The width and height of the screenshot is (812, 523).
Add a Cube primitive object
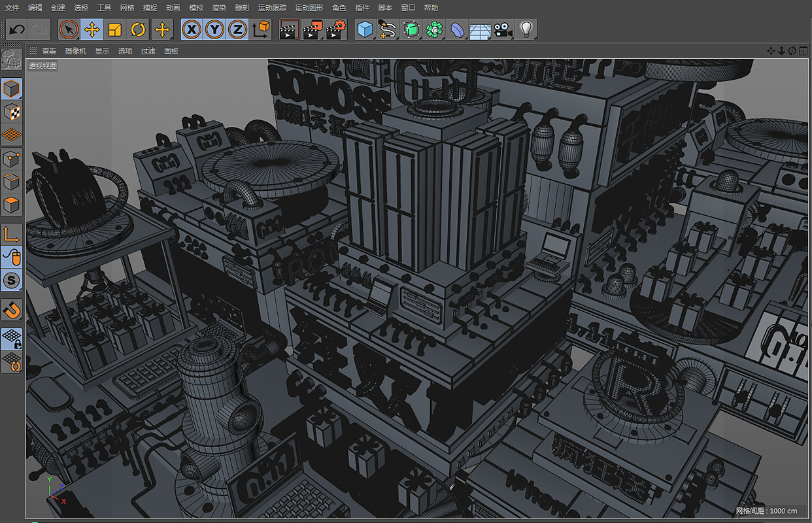click(x=365, y=29)
